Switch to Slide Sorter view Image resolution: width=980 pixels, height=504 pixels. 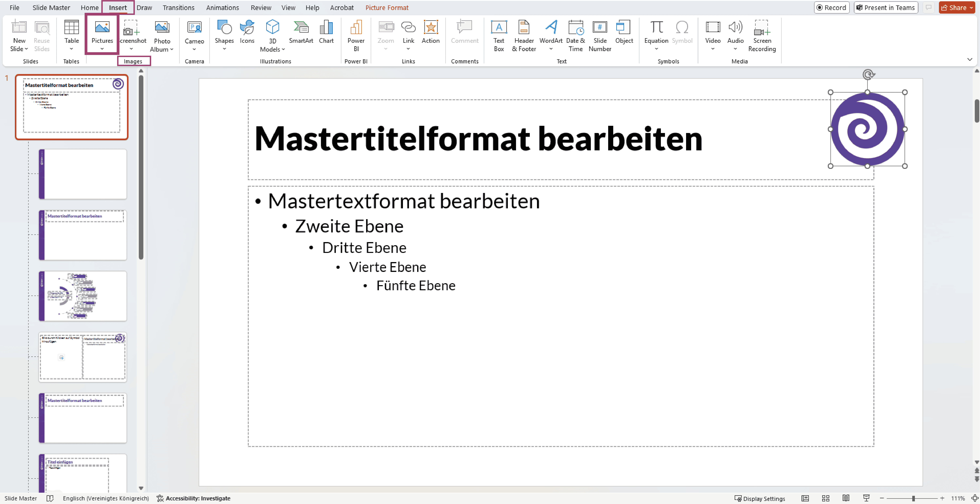[x=826, y=498]
